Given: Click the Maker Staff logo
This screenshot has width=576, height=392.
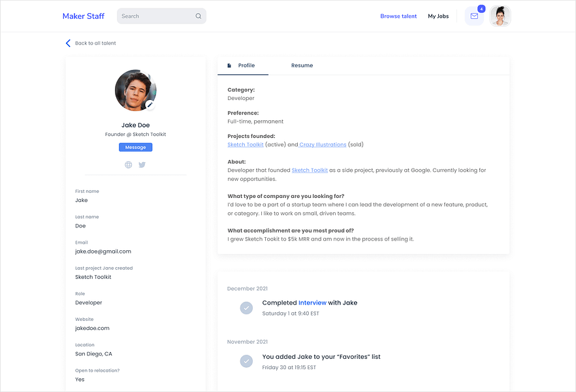Looking at the screenshot, I should click(x=84, y=16).
